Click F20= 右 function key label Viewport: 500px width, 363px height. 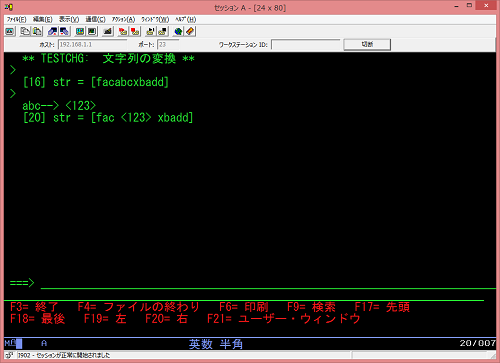tap(166, 319)
